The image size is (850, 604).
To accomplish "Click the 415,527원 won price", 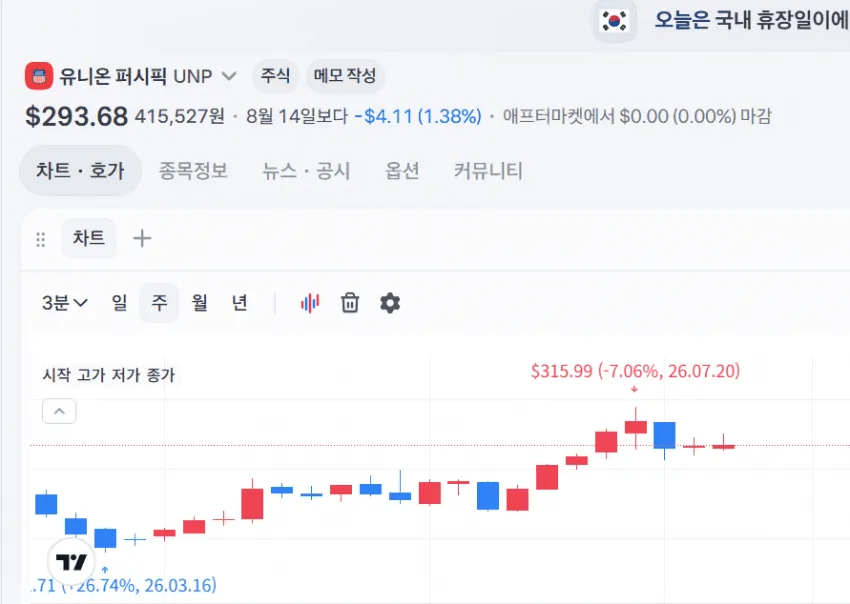I will 179,116.
